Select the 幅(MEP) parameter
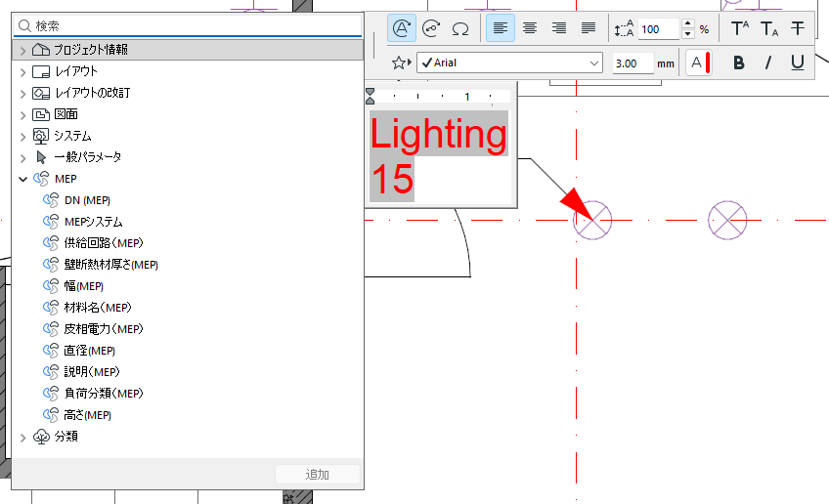This screenshot has height=504, width=829. pyautogui.click(x=188, y=286)
